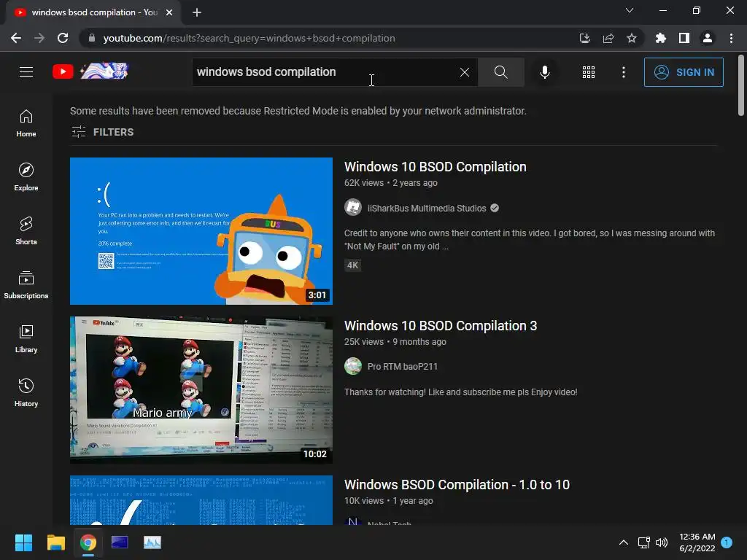Open Home in the sidebar

click(x=26, y=123)
